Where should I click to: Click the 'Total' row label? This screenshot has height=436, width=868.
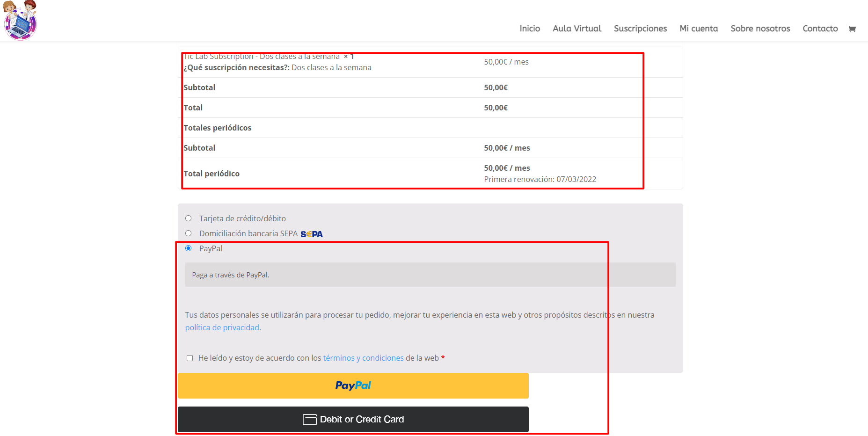(193, 108)
